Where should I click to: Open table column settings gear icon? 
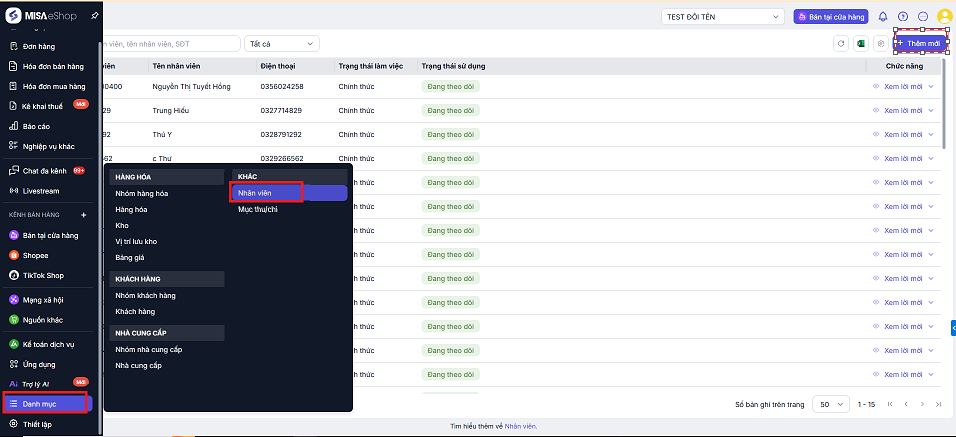pyautogui.click(x=880, y=43)
